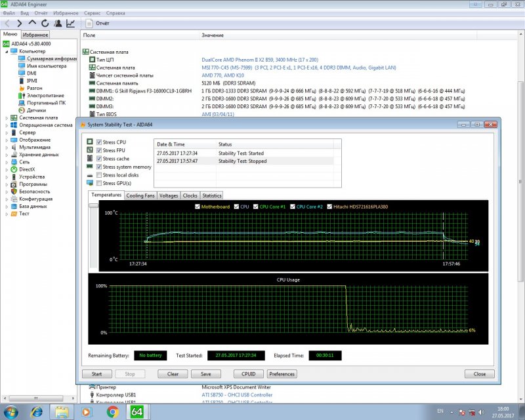
Task: Click the Refresh toolbar icon
Action: 45,24
